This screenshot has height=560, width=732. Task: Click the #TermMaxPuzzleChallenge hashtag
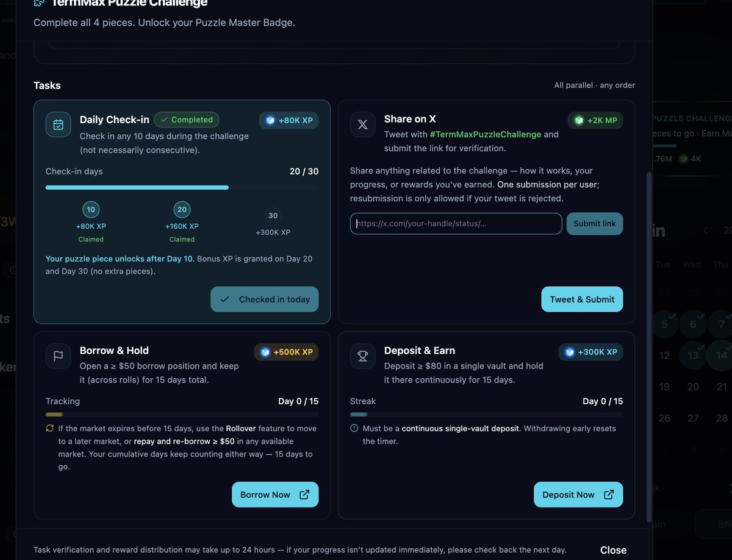click(x=485, y=134)
